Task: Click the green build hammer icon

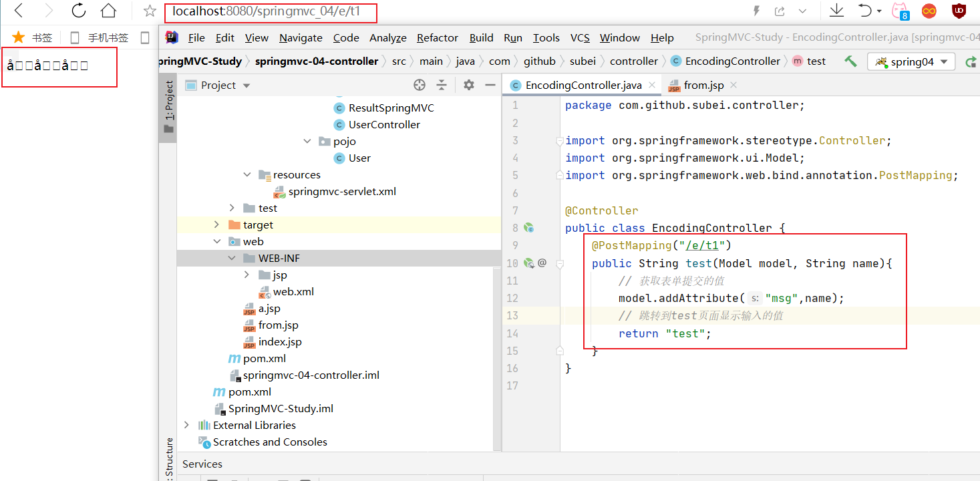Action: [x=850, y=61]
